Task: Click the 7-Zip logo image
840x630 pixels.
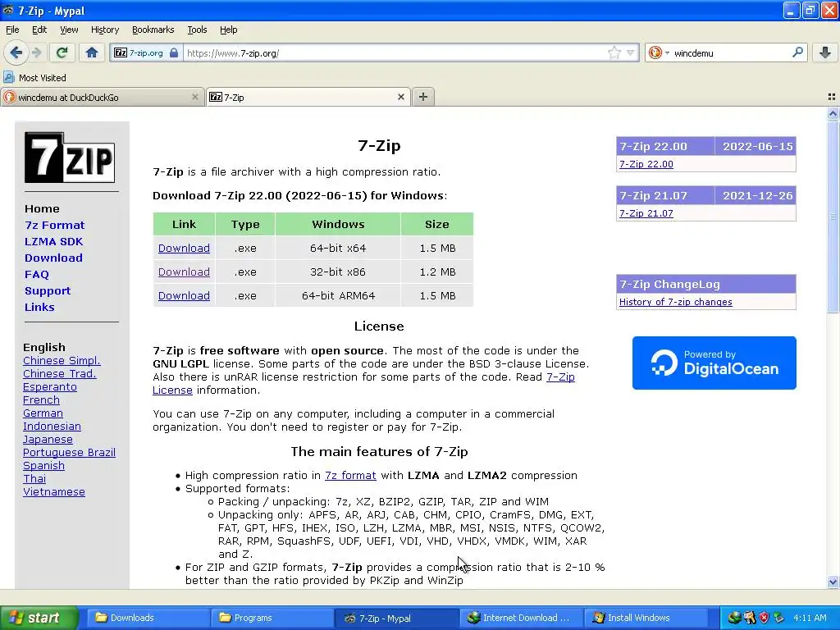Action: click(70, 157)
